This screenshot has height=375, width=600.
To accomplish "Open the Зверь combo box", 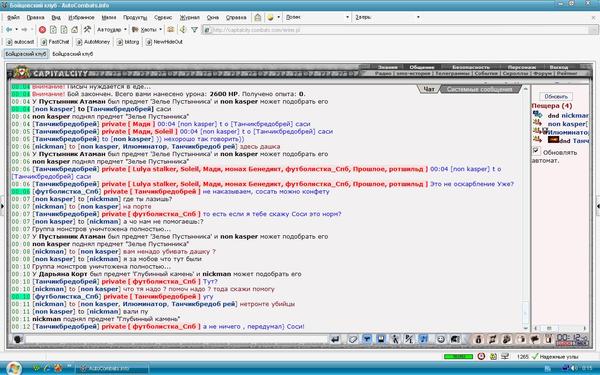I will (x=387, y=17).
